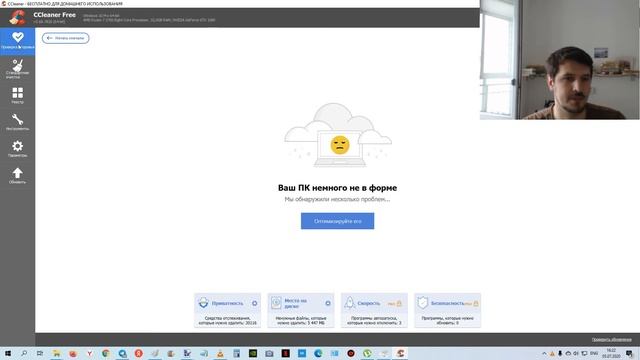
Task: Click the blue 'Оптимизируйте его' button
Action: coord(338,221)
